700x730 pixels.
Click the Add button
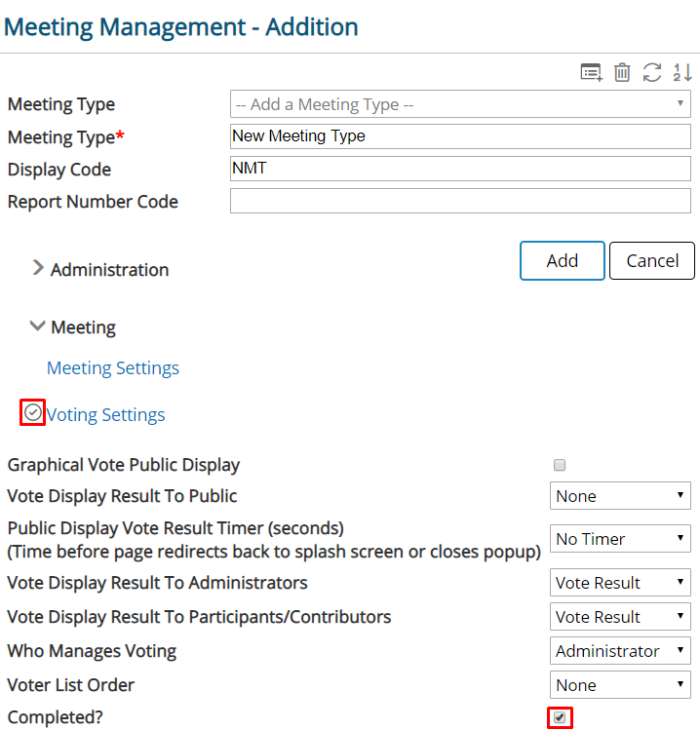(x=563, y=261)
